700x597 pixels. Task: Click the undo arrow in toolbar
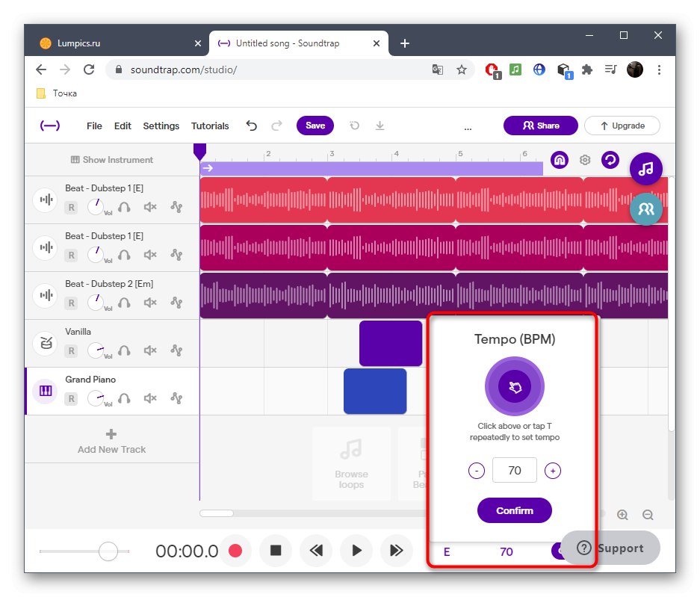[x=252, y=126]
